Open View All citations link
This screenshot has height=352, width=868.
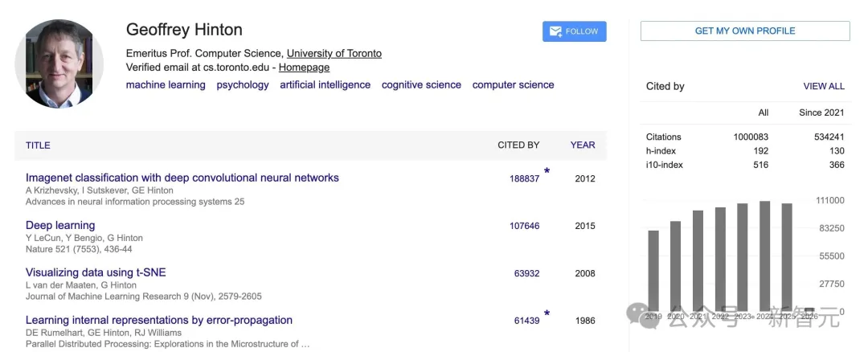pos(824,86)
